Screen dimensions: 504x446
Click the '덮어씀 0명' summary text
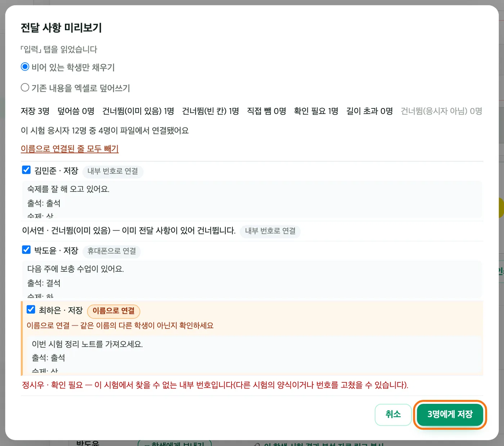pos(76,111)
